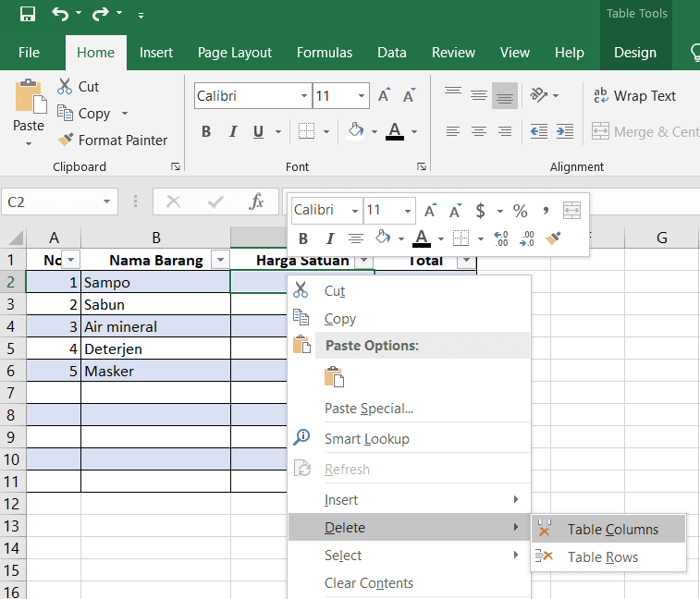The height and width of the screenshot is (599, 700).
Task: Select Table Columns from Delete submenu
Action: click(x=608, y=530)
